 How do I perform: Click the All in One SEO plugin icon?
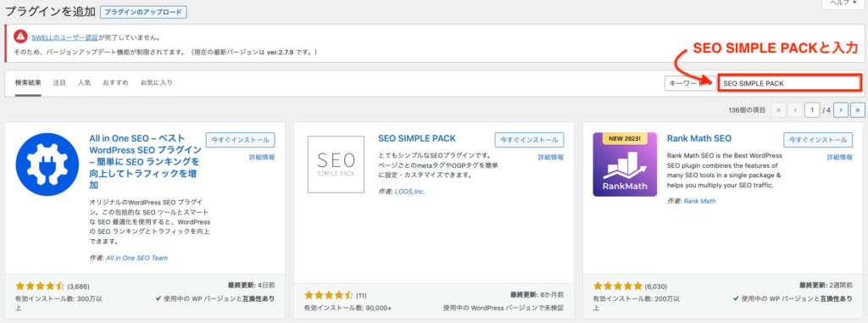pyautogui.click(x=47, y=164)
